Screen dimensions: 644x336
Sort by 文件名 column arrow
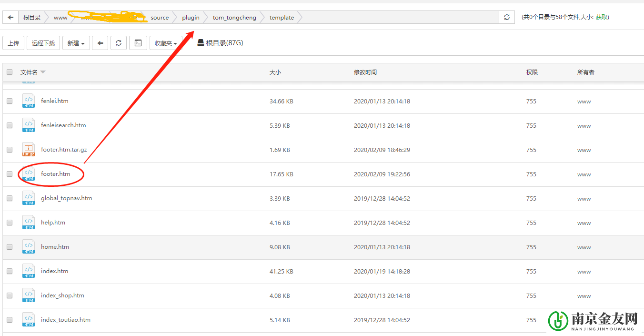pyautogui.click(x=43, y=72)
